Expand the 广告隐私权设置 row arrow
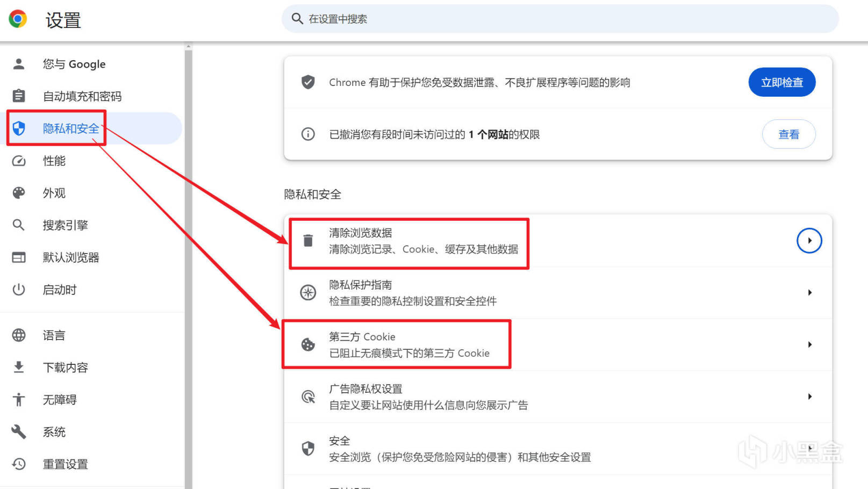 pyautogui.click(x=809, y=397)
